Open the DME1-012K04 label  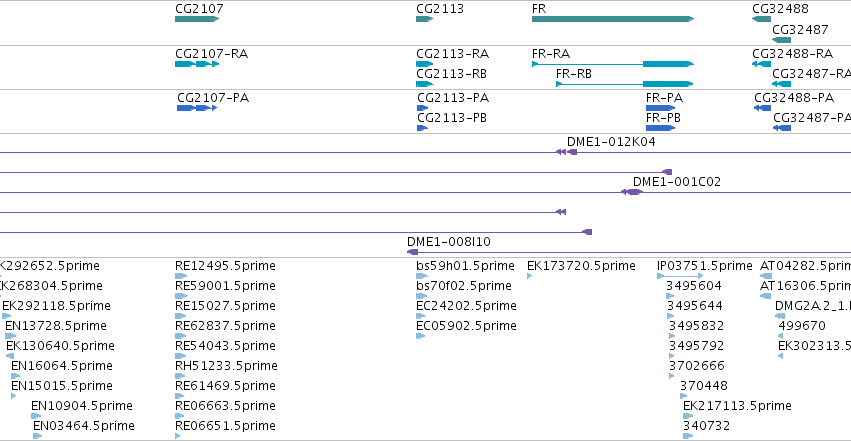pos(611,142)
